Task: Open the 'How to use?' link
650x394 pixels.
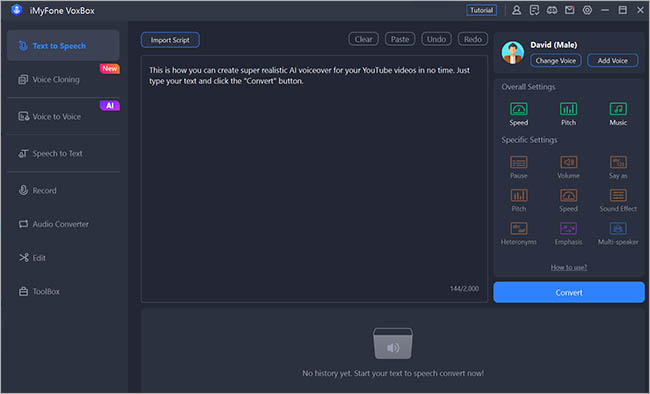Action: pos(569,267)
